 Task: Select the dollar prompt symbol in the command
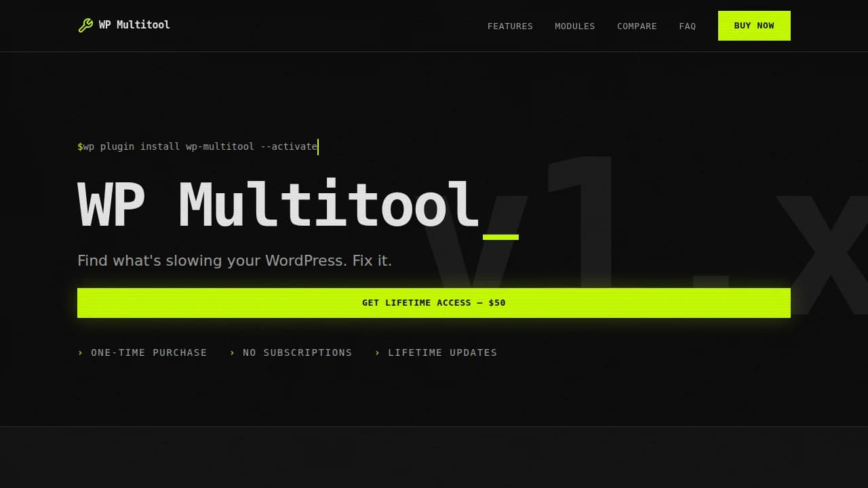tap(80, 146)
